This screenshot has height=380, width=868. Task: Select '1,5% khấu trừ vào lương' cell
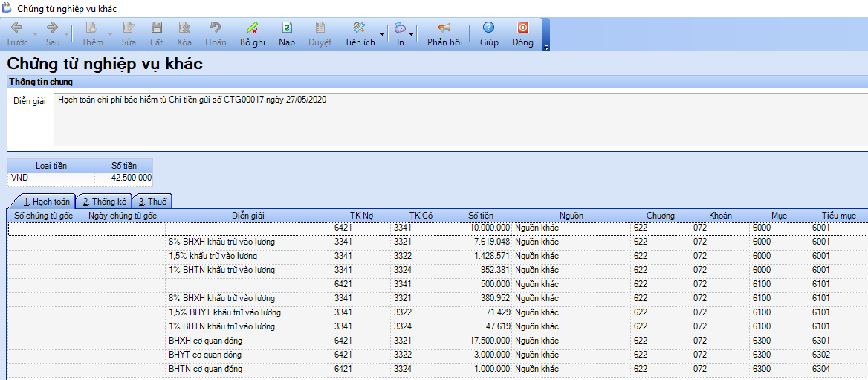(248, 256)
